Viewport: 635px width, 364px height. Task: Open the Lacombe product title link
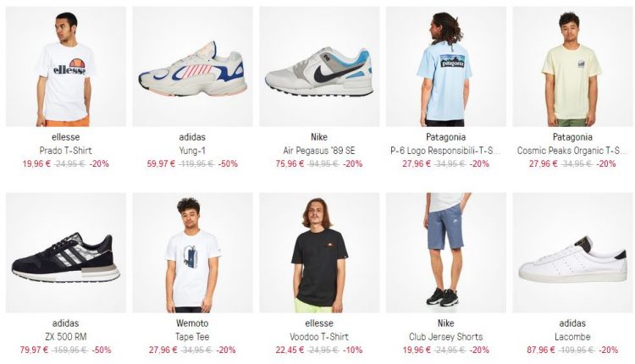pos(572,337)
